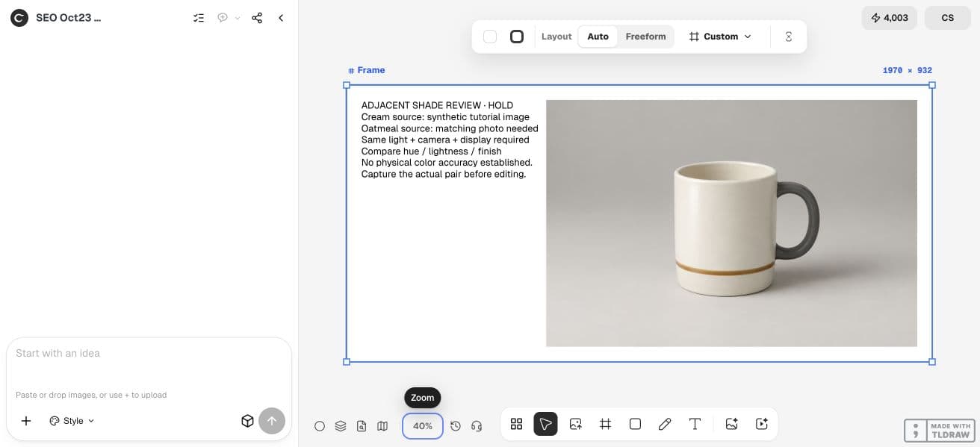Select the arrow pointer tool
980x447 pixels.
tap(545, 424)
